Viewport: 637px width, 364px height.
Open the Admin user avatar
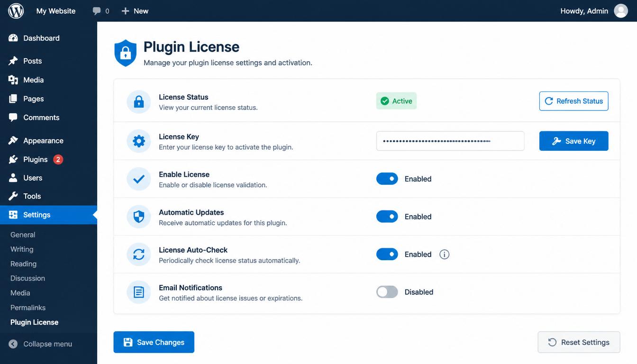click(621, 11)
